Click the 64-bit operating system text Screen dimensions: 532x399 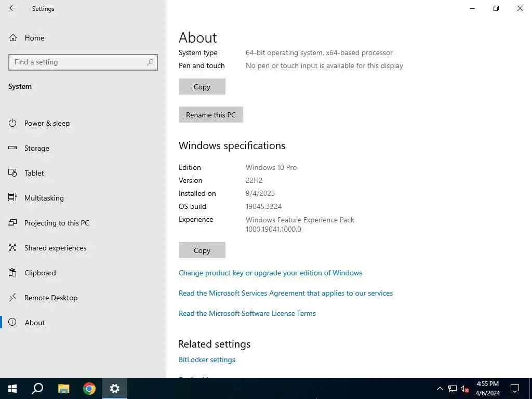tap(319, 53)
